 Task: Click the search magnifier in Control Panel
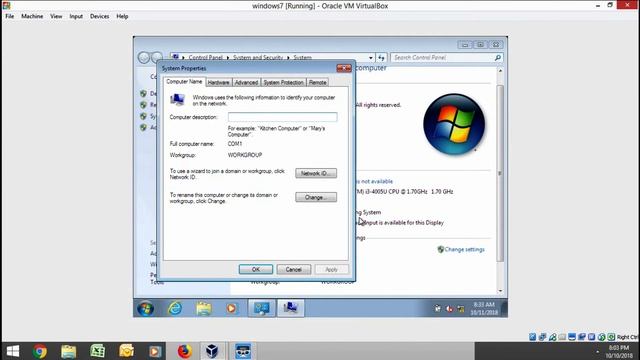pyautogui.click(x=498, y=58)
